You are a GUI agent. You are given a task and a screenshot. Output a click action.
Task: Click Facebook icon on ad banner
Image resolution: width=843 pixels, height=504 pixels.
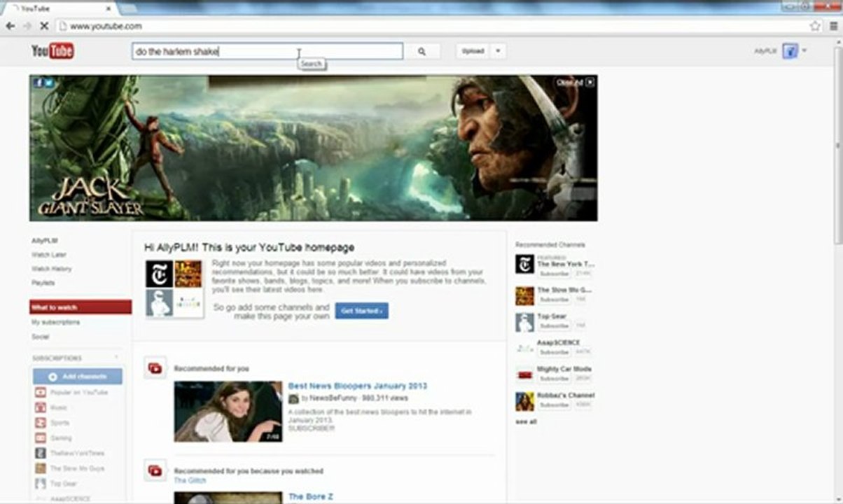tap(39, 83)
